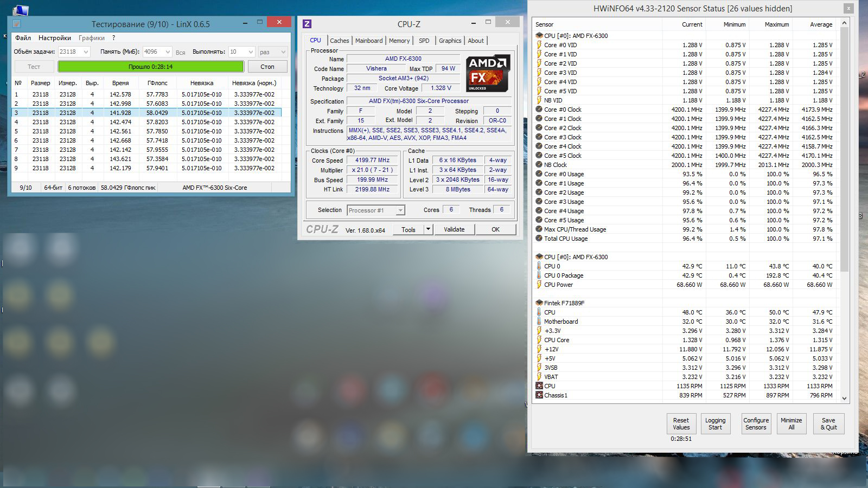The height and width of the screenshot is (488, 868).
Task: Click the CPU-Z purple Z title icon
Action: (x=307, y=24)
